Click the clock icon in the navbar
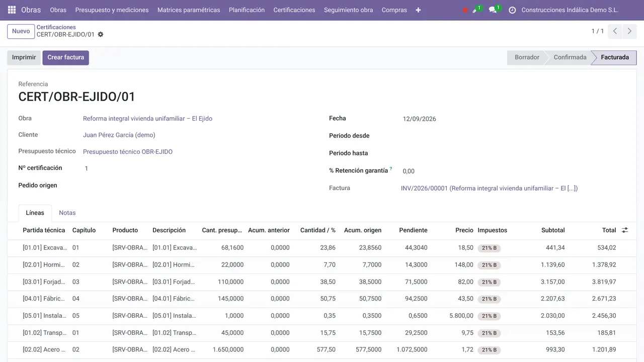This screenshot has height=362, width=644. click(512, 10)
